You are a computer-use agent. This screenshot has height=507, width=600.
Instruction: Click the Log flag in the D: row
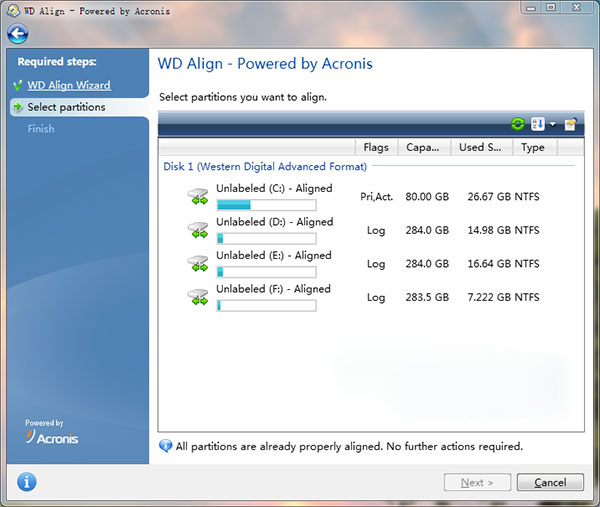pyautogui.click(x=376, y=230)
